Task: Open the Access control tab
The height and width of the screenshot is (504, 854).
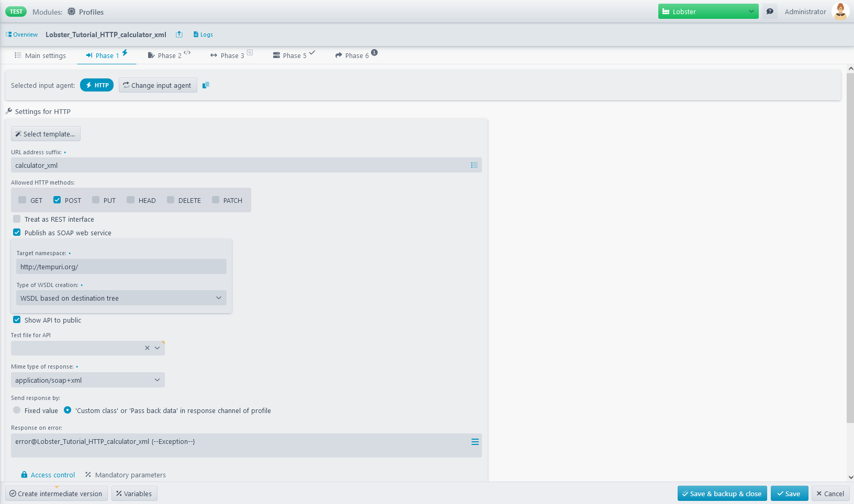Action: [48, 475]
